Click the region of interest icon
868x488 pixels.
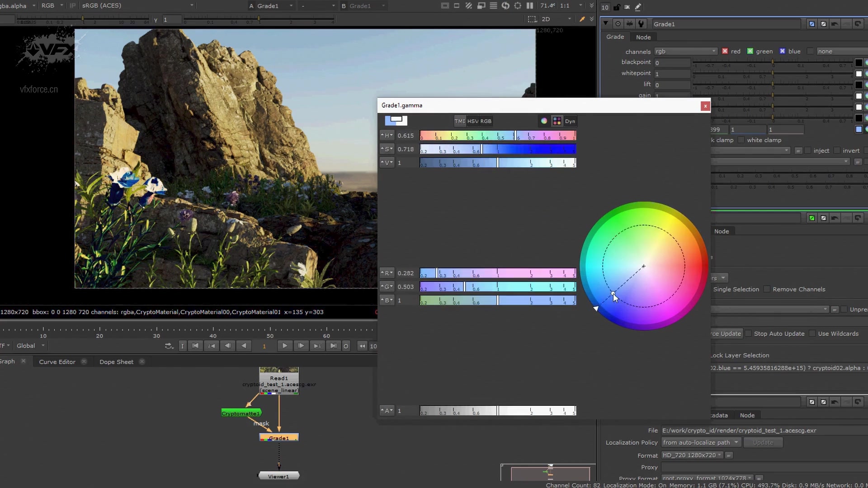532,19
